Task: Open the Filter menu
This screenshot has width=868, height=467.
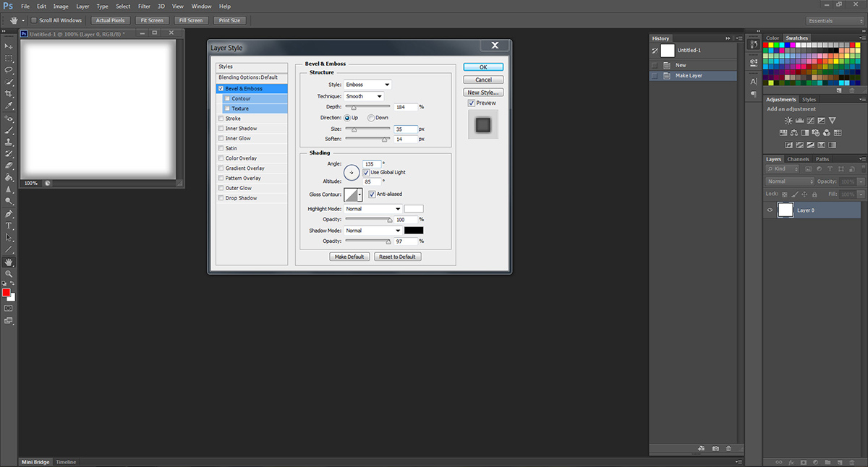Action: pyautogui.click(x=144, y=6)
